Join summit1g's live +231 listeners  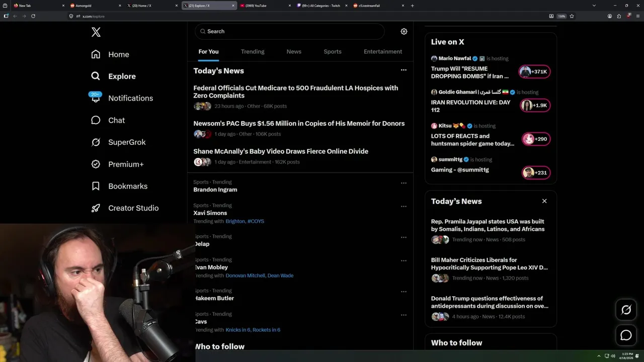536,173
